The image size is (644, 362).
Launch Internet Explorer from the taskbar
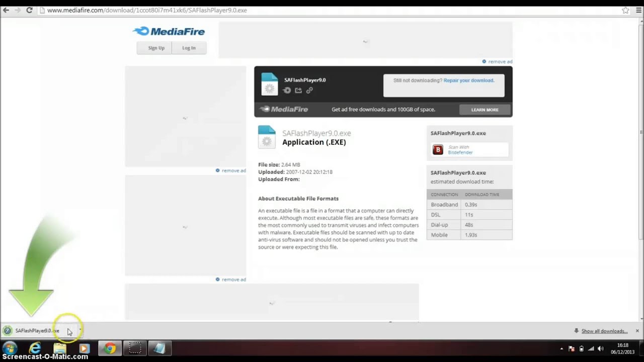35,348
